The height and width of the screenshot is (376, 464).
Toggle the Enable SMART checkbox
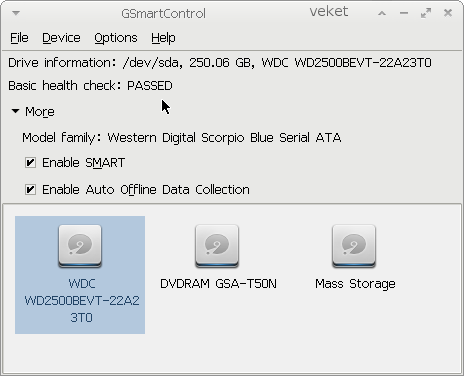click(30, 163)
